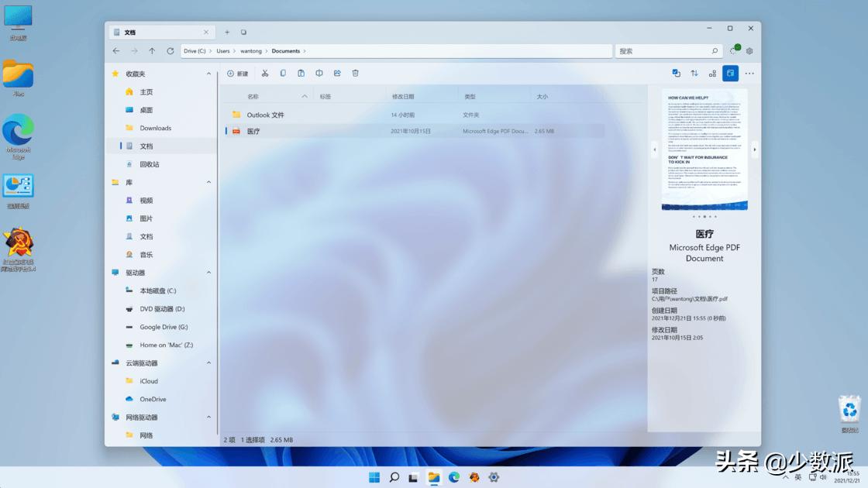This screenshot has height=488, width=868.
Task: Collapse the 收藏夹 section
Action: click(x=208, y=73)
